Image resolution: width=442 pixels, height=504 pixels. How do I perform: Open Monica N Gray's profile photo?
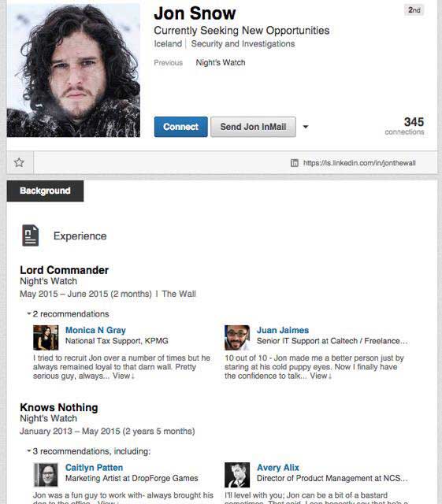pyautogui.click(x=46, y=338)
